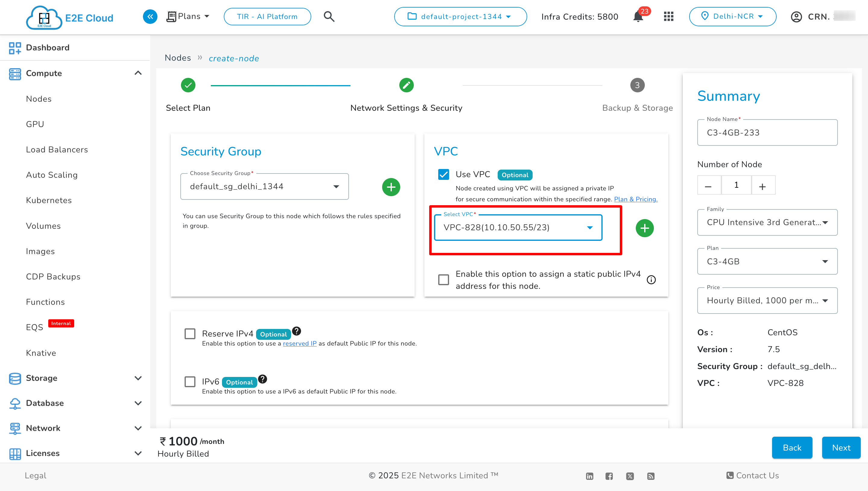Screen dimensions: 868x491
Task: Open the Delhi-NCR region dropdown
Action: [x=733, y=17]
